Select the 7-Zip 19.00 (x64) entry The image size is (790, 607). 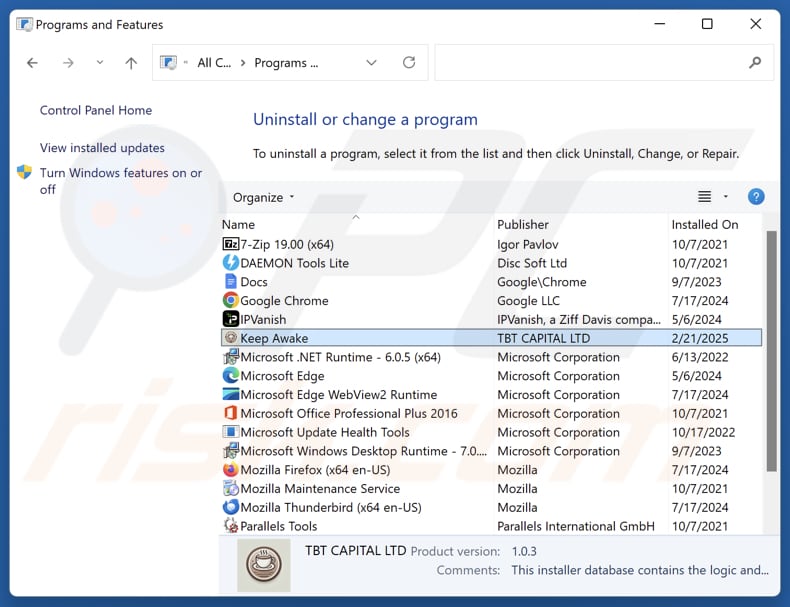tap(491, 244)
